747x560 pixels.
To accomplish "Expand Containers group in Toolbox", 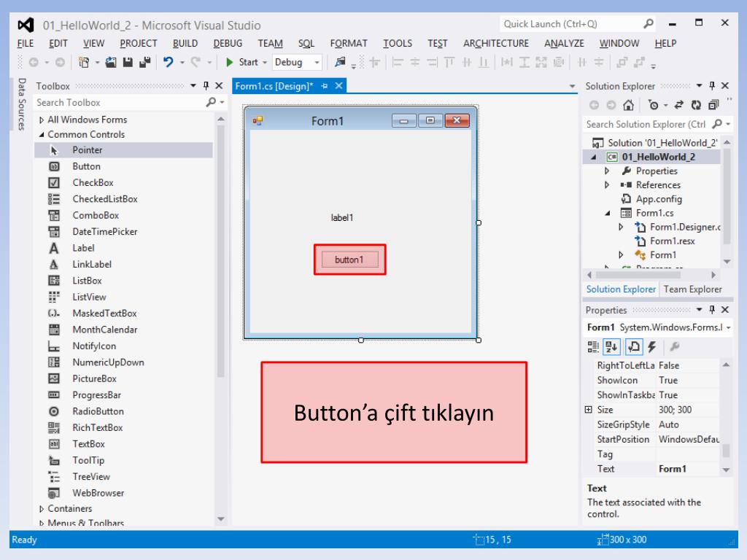I will tap(42, 509).
